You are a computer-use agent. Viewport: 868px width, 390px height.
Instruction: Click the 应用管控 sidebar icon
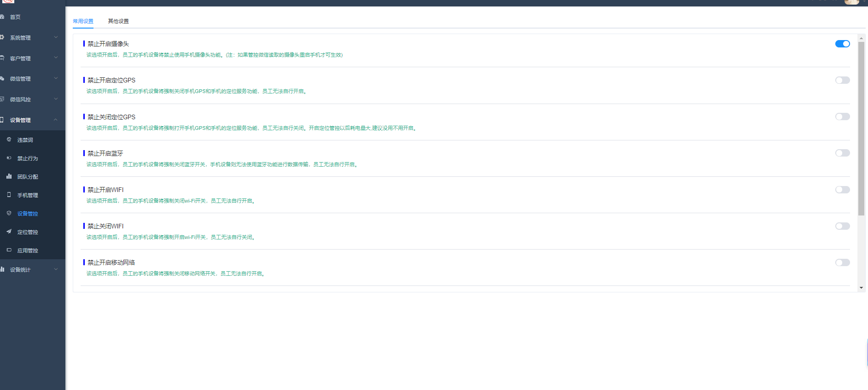9,250
